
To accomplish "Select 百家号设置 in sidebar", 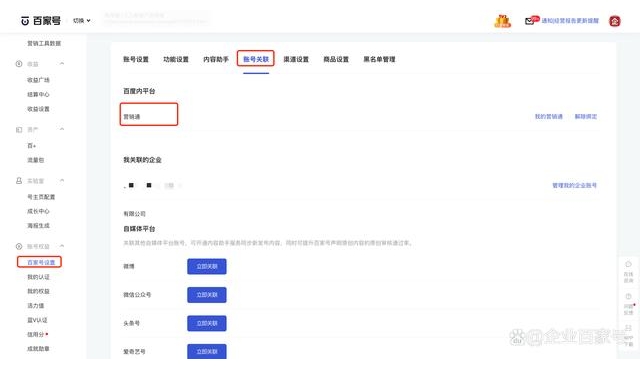I will pos(40,262).
